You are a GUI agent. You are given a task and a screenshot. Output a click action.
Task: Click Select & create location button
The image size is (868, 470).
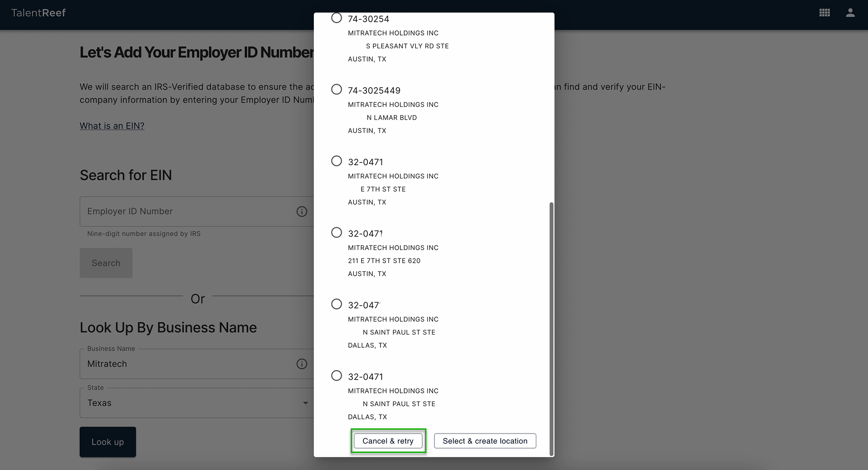pyautogui.click(x=485, y=441)
